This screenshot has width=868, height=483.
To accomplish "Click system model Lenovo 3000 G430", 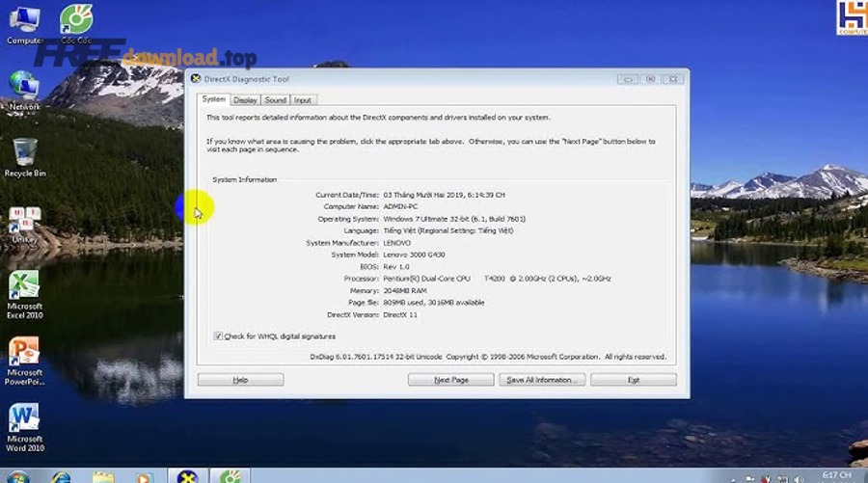I will [414, 255].
